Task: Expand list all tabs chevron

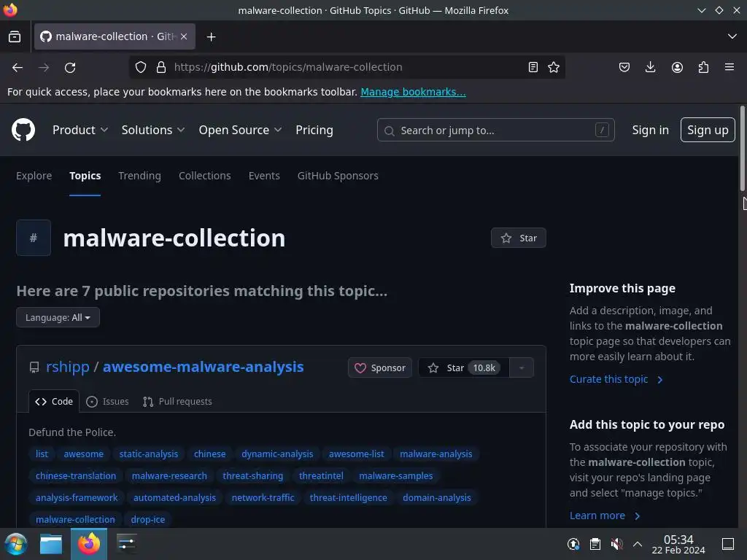Action: pyautogui.click(x=732, y=36)
